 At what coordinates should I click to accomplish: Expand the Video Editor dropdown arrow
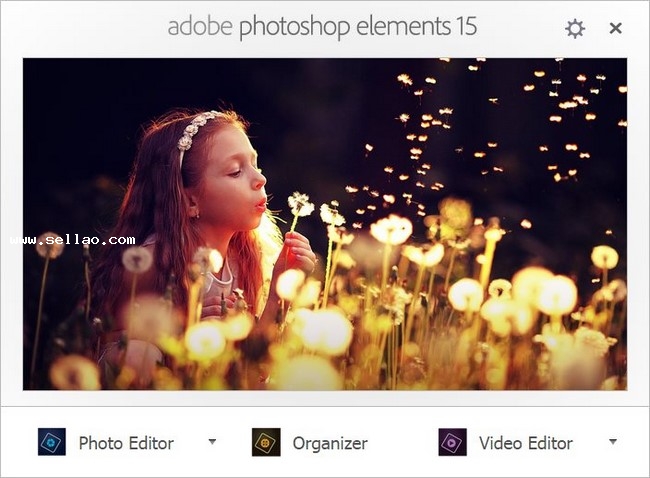pyautogui.click(x=612, y=441)
